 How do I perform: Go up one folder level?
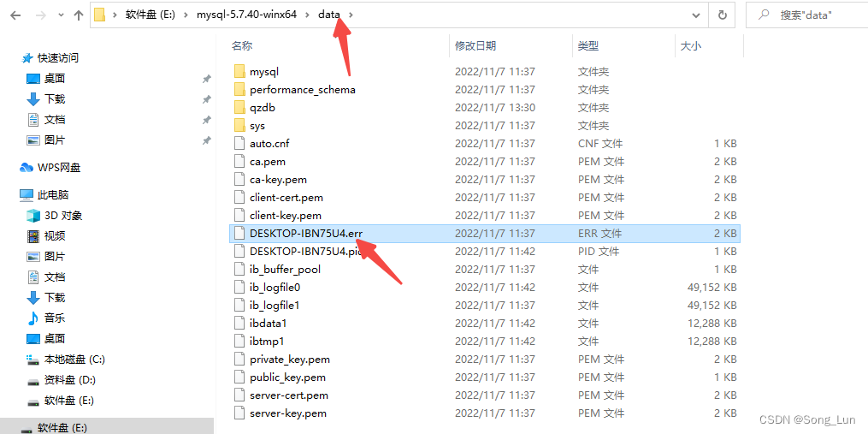pyautogui.click(x=78, y=15)
